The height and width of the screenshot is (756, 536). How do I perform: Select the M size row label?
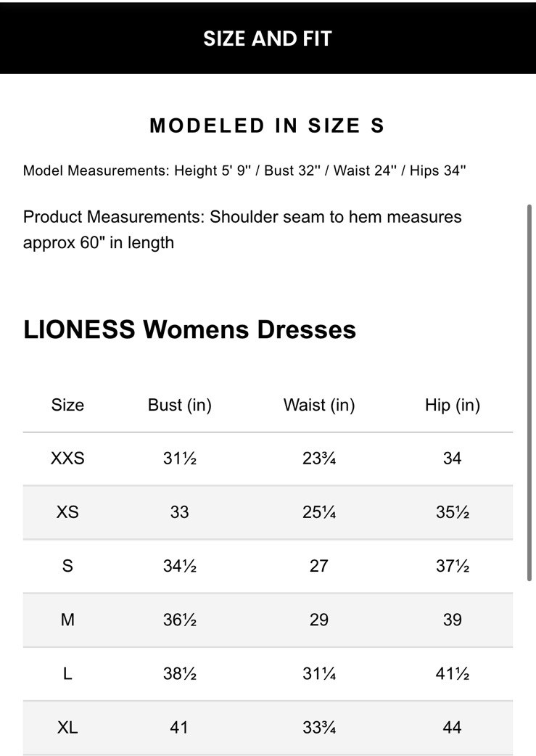(x=67, y=620)
